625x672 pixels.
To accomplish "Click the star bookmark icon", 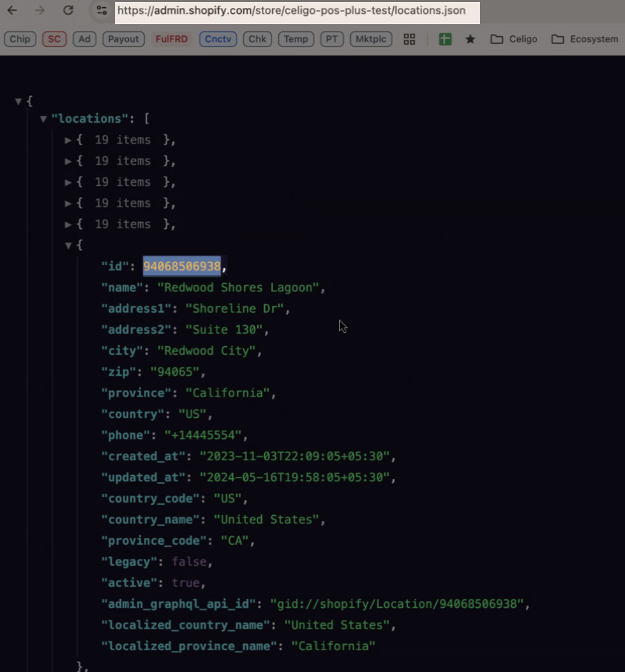I will pyautogui.click(x=470, y=39).
